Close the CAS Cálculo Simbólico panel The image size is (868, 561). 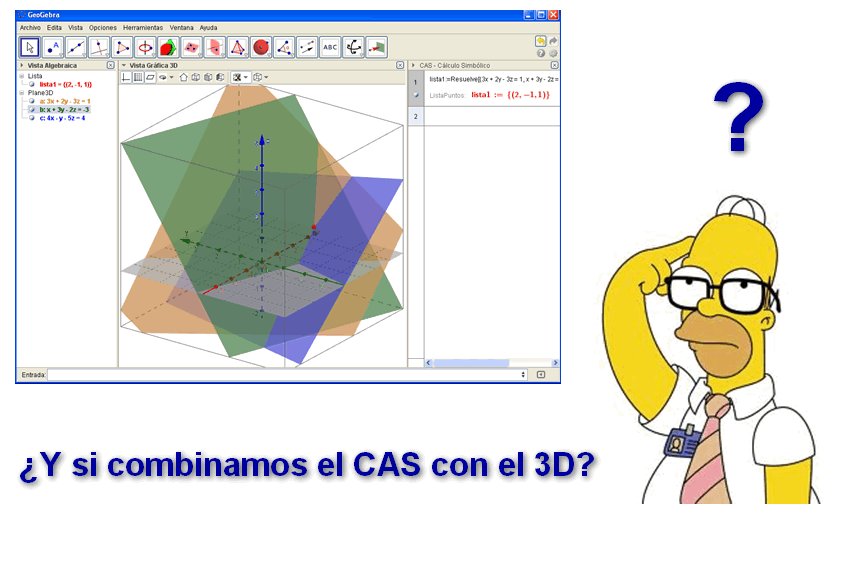click(x=554, y=65)
